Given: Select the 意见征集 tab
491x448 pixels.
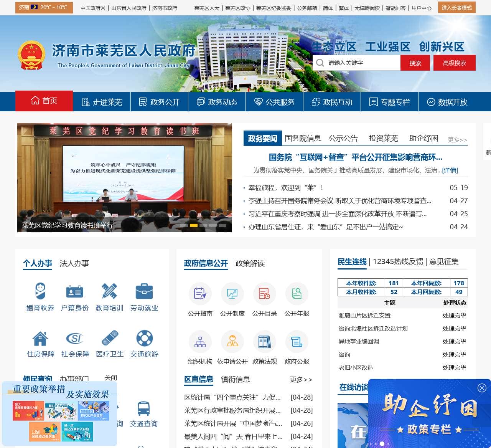Looking at the screenshot, I should coord(444,261).
